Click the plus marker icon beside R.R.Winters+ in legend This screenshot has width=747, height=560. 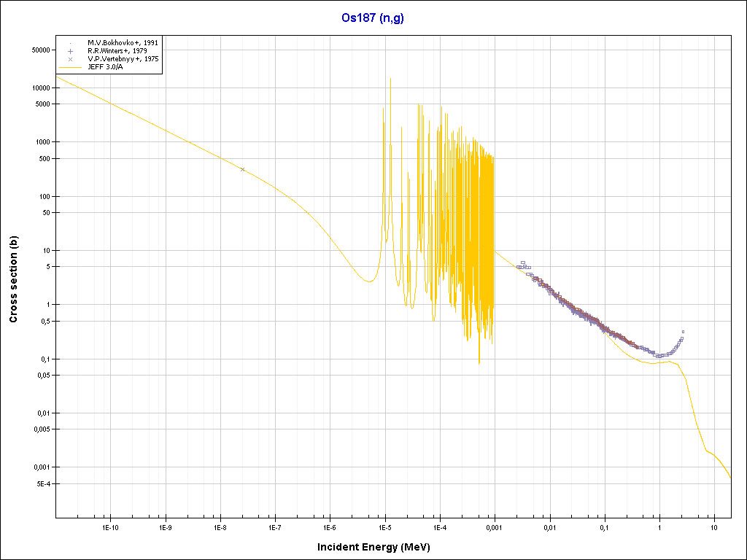pyautogui.click(x=70, y=51)
